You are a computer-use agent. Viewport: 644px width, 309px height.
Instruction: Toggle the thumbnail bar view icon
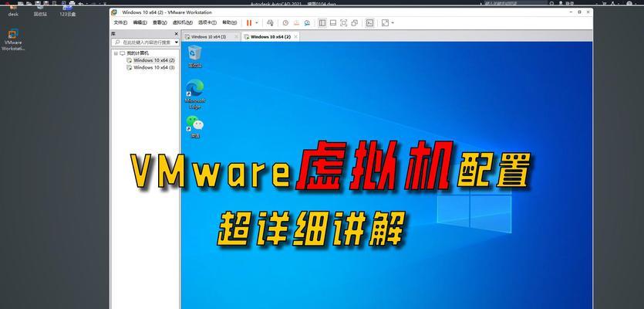tap(333, 23)
